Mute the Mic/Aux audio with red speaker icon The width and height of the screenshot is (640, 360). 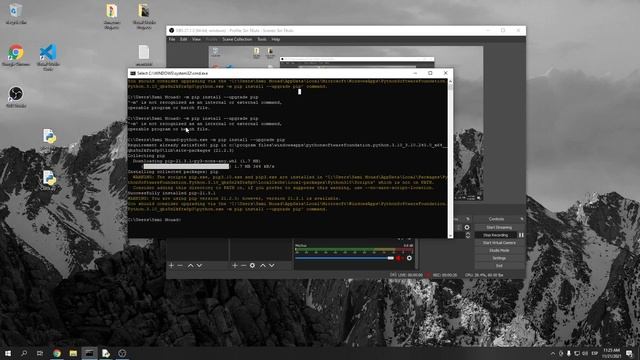[x=399, y=258]
